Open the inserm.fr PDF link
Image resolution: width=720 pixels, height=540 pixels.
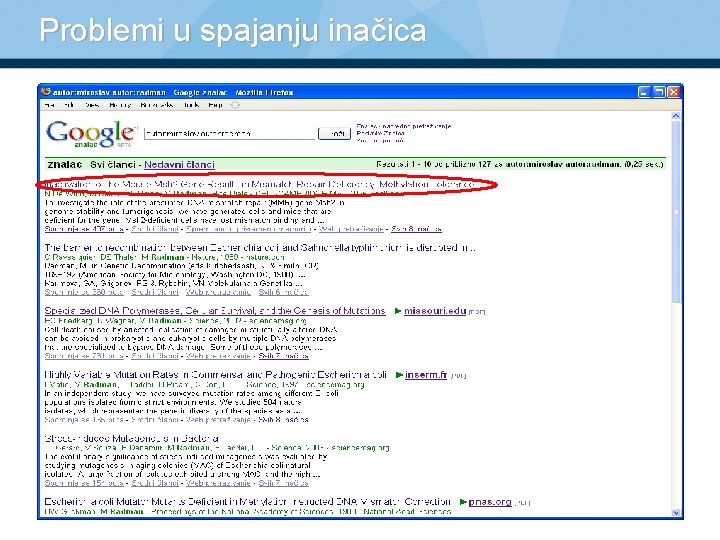click(x=426, y=375)
